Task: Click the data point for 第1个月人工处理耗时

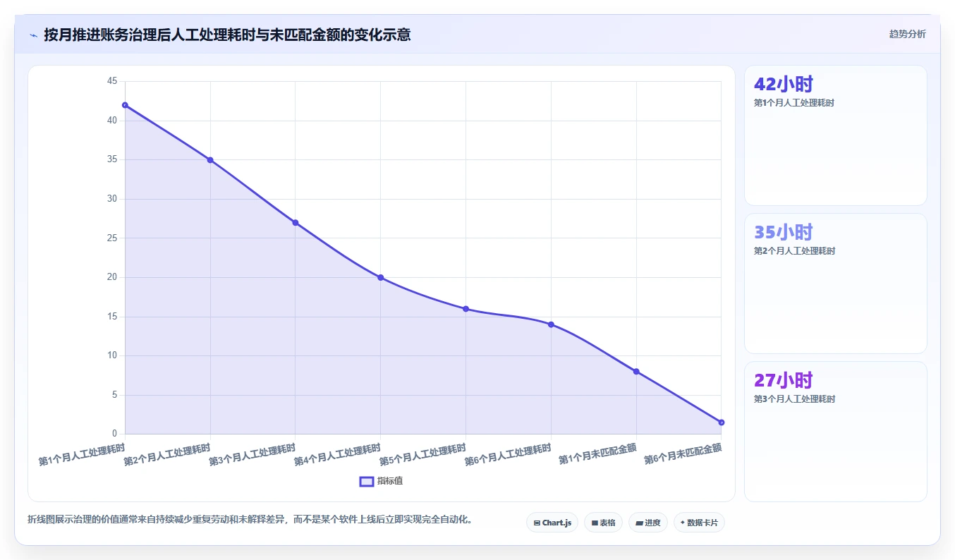Action: tap(125, 105)
